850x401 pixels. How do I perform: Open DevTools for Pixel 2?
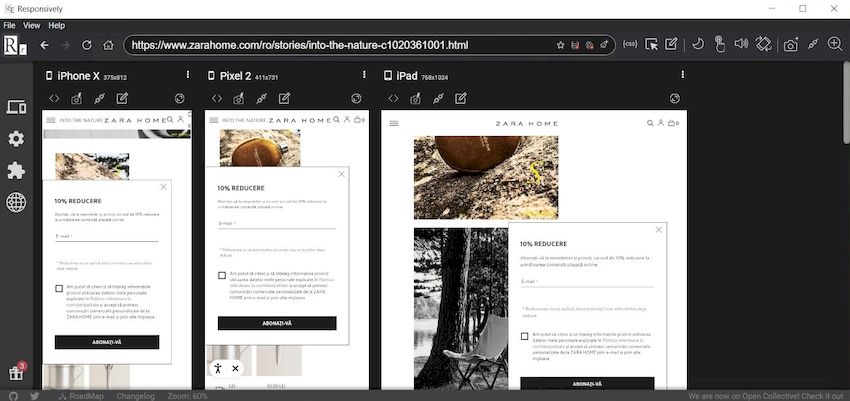(x=217, y=98)
